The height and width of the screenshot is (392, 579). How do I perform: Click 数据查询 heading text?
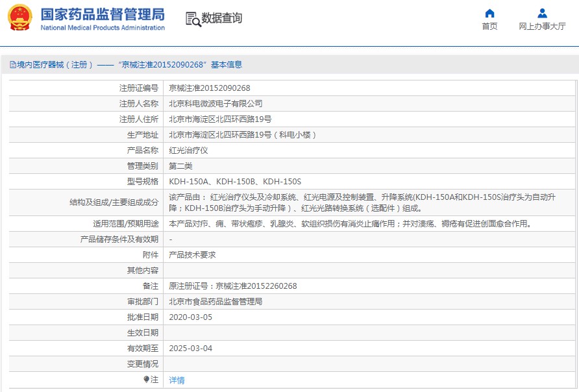coord(221,18)
